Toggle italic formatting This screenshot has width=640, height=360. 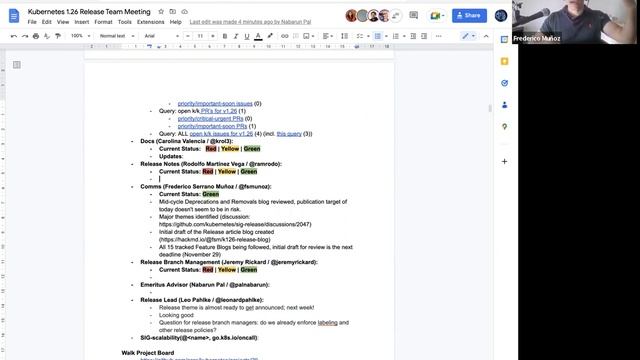(x=236, y=36)
